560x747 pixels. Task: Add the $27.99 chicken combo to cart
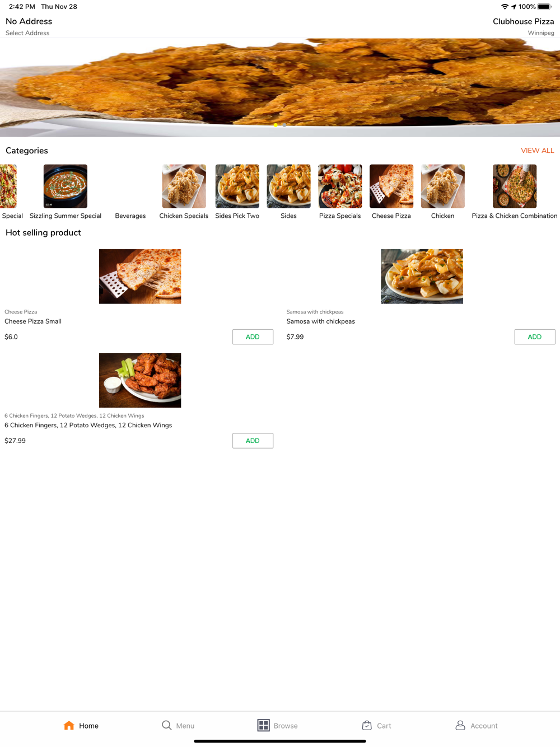[x=253, y=441]
